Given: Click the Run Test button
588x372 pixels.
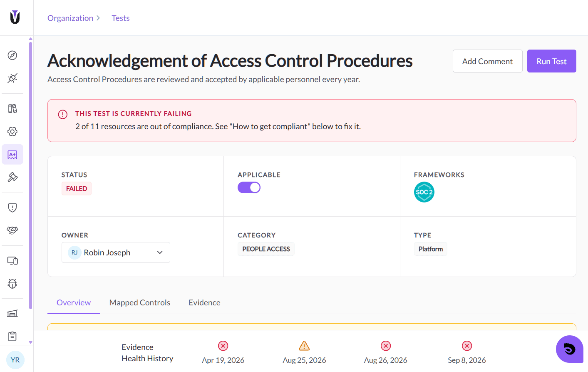Looking at the screenshot, I should pos(551,61).
